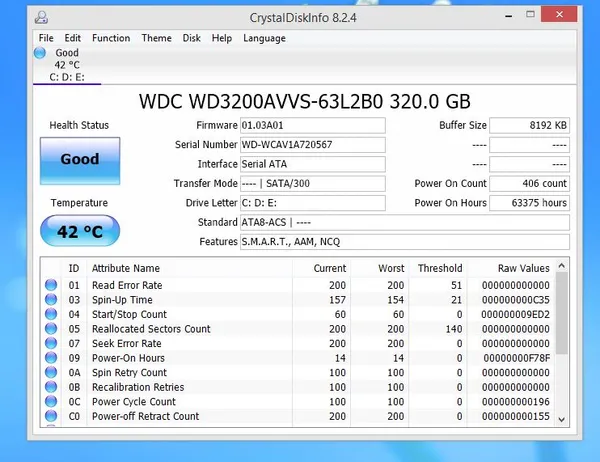Click the 42 °C temperature button

(80, 231)
